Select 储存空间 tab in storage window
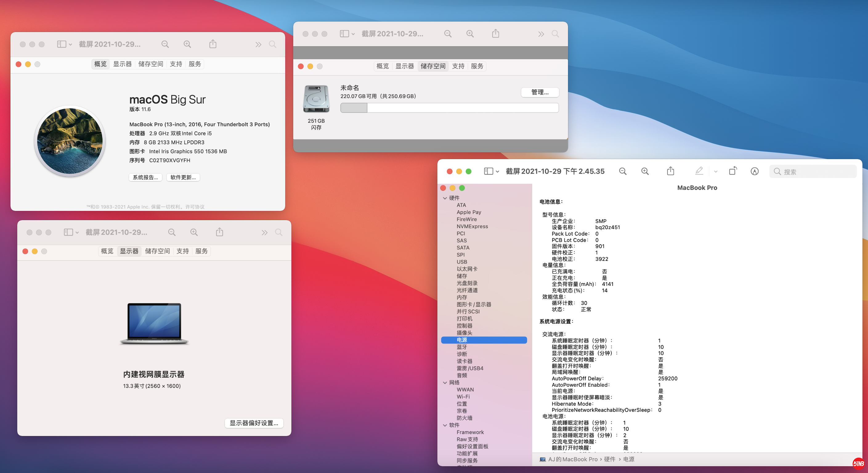Image resolution: width=868 pixels, height=473 pixels. tap(433, 66)
